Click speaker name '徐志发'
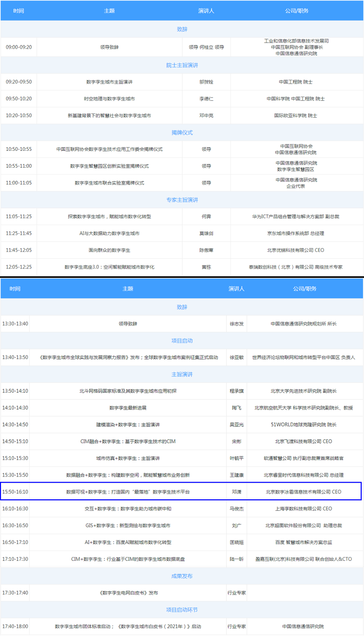The image size is (364, 636). click(x=237, y=324)
